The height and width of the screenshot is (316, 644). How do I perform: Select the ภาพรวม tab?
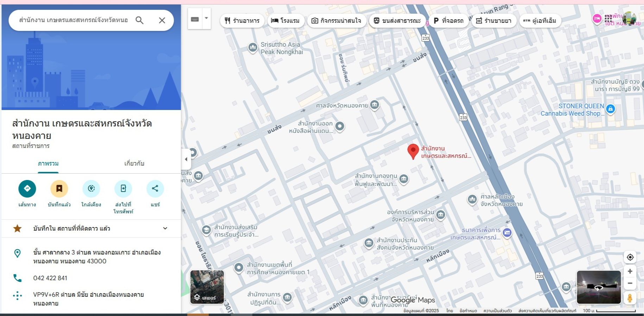point(48,163)
